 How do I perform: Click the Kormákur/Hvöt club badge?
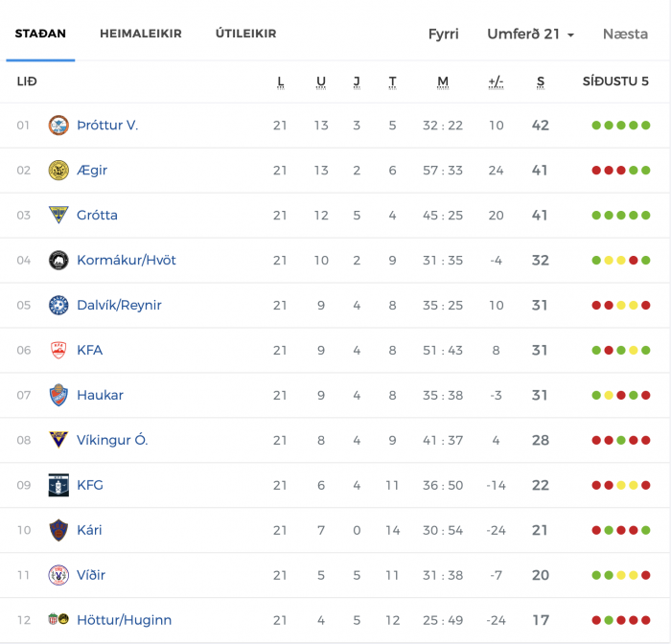[x=58, y=260]
